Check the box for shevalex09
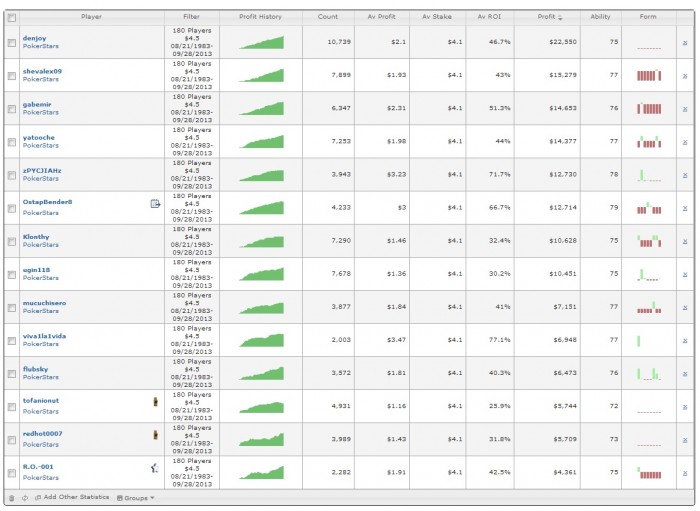This screenshot has width=700, height=511. coord(12,76)
